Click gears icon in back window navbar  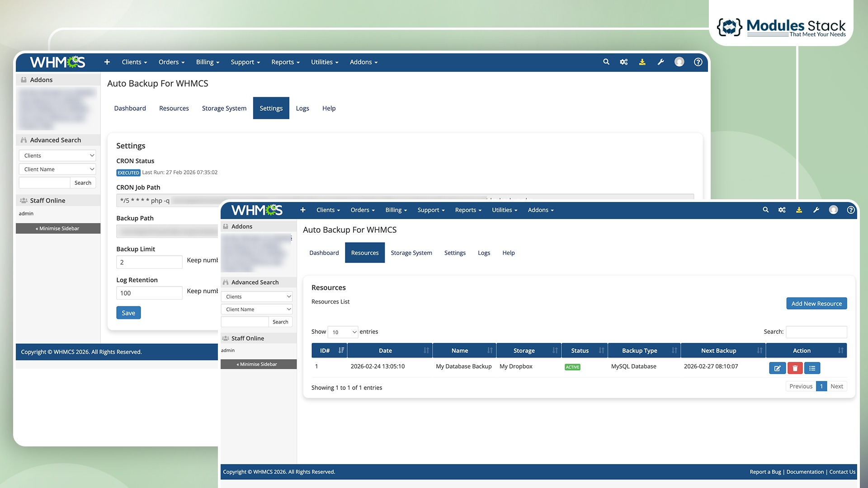click(624, 62)
